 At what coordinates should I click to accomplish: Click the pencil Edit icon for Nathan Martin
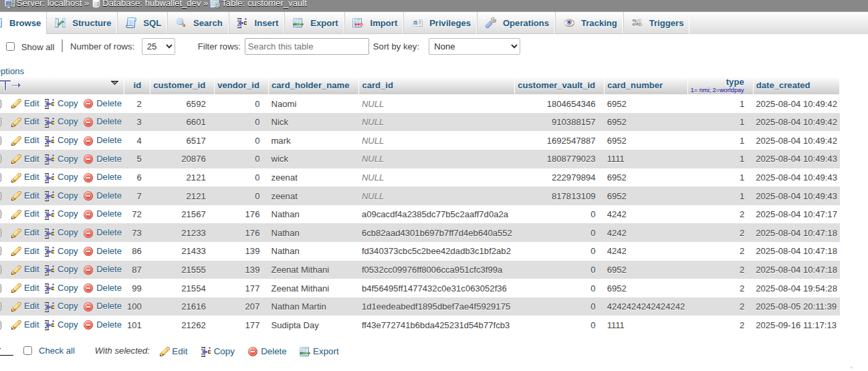[17, 306]
